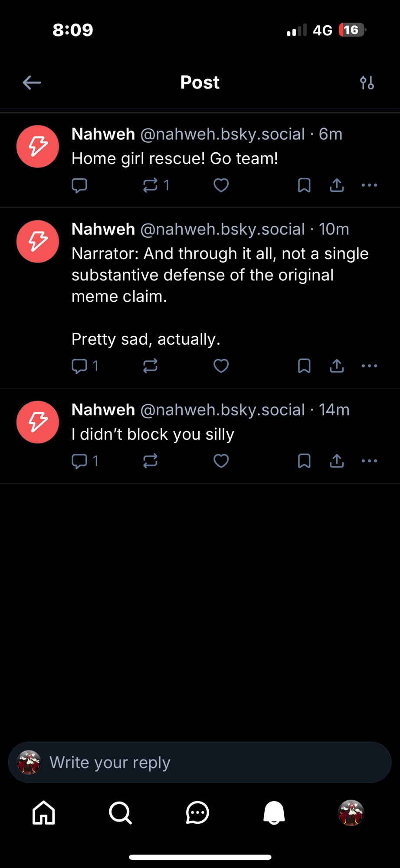Screen dimensions: 400x868
Task: Open more options menu on "Narrator:" post
Action: [369, 366]
